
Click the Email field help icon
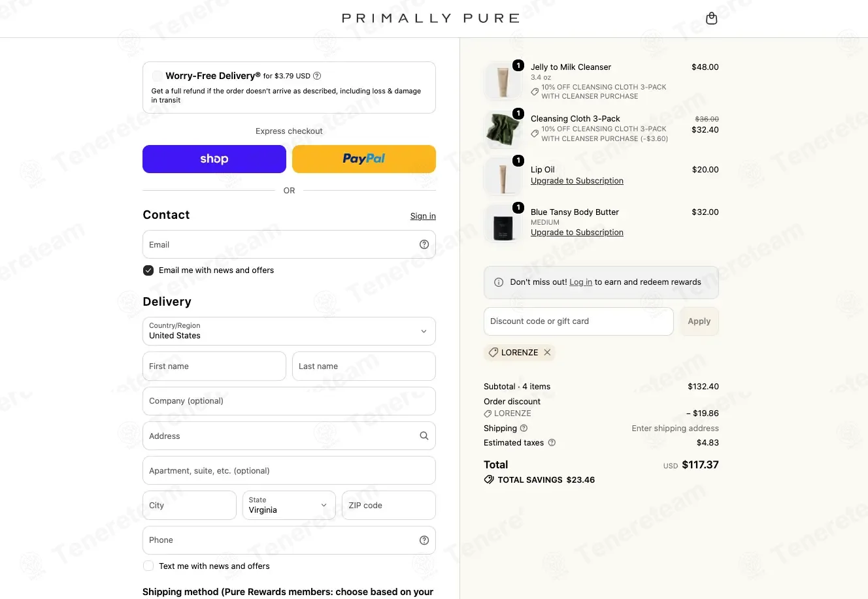[424, 244]
